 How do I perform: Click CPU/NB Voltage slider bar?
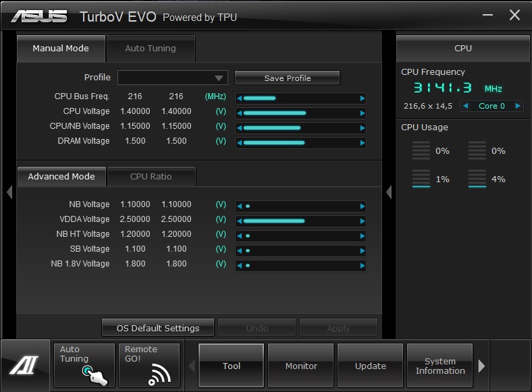(x=300, y=128)
